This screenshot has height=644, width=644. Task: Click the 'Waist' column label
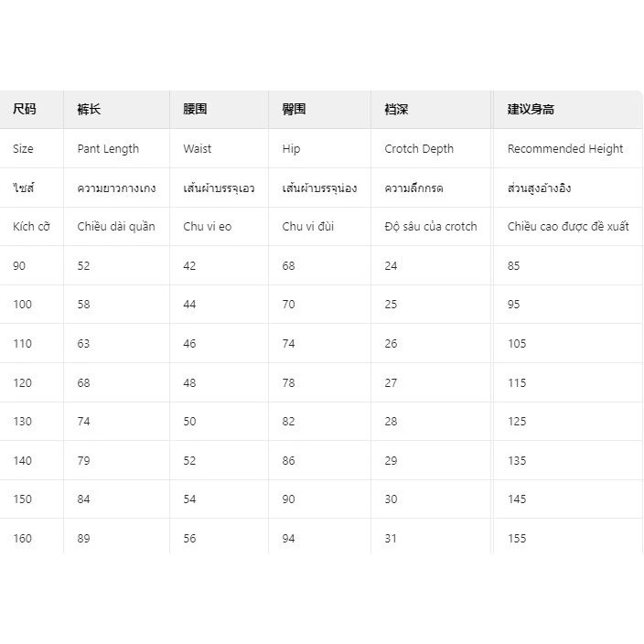pos(198,149)
